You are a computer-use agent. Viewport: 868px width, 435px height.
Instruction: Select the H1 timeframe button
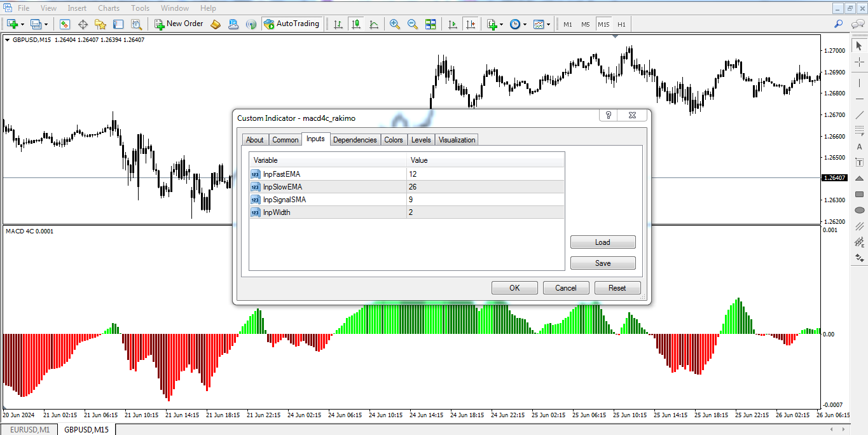coord(621,24)
